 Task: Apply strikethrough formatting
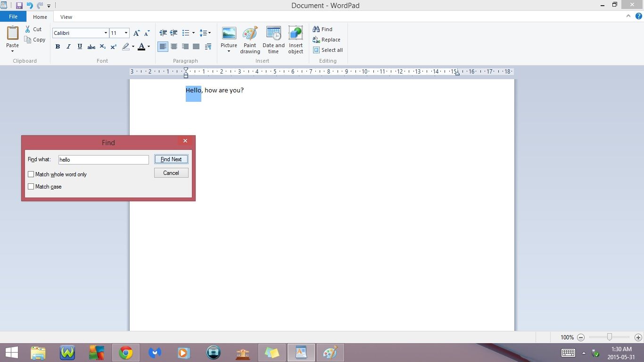pos(91,47)
